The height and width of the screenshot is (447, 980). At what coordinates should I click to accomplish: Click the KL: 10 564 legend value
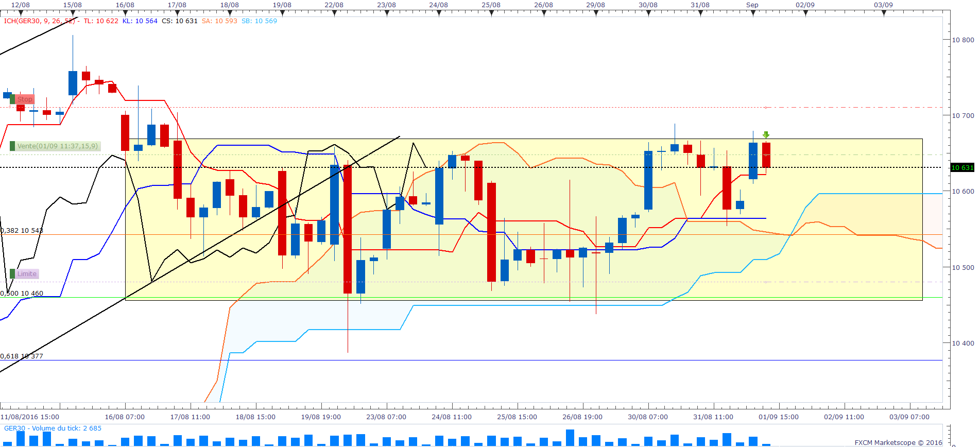tap(140, 21)
